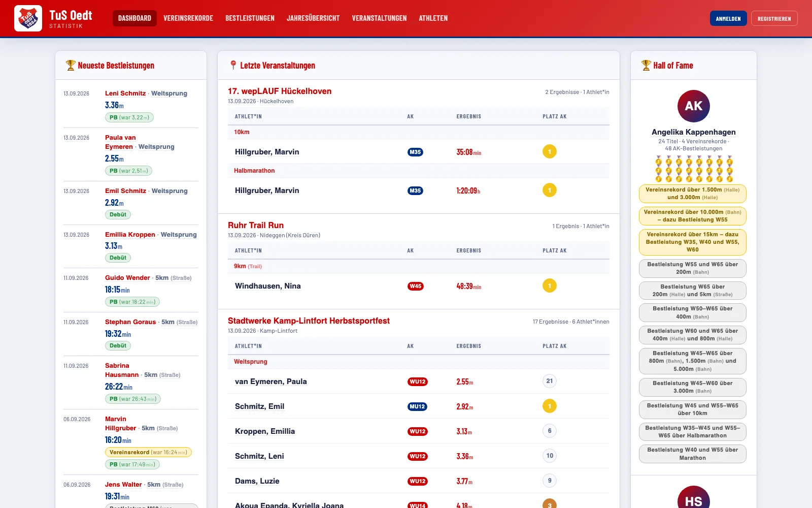Click Bestleistung W50–W65 über 400m (Bahn)

point(693,312)
